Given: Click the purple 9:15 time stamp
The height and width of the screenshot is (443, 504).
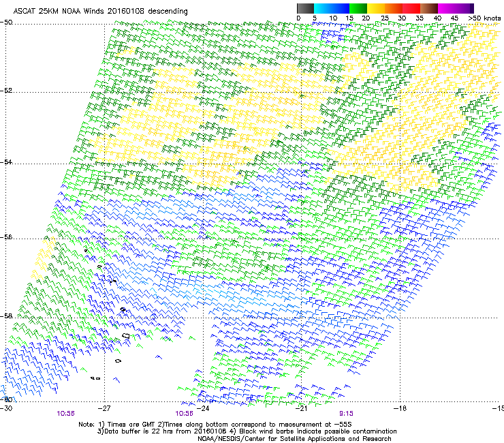Looking at the screenshot, I should (346, 414).
